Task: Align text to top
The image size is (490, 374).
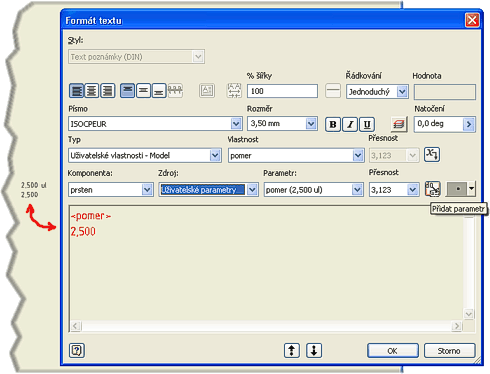Action: 128,91
